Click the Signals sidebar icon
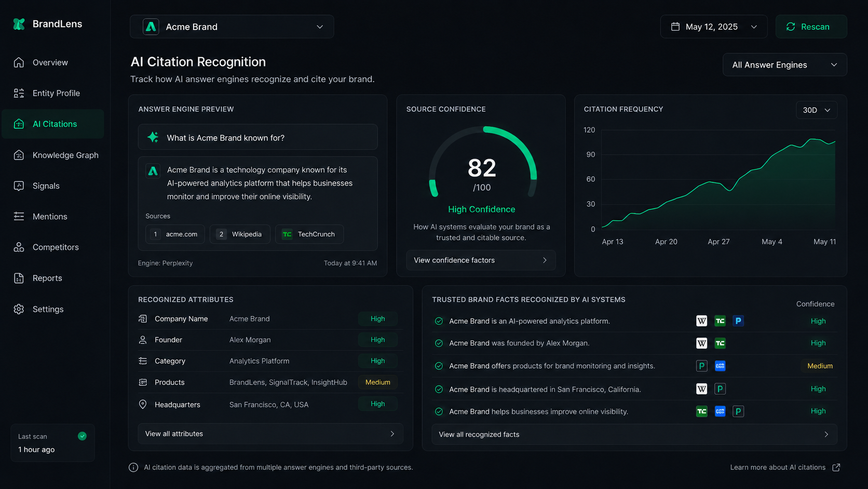Viewport: 868px width, 489px height. pos(19,186)
